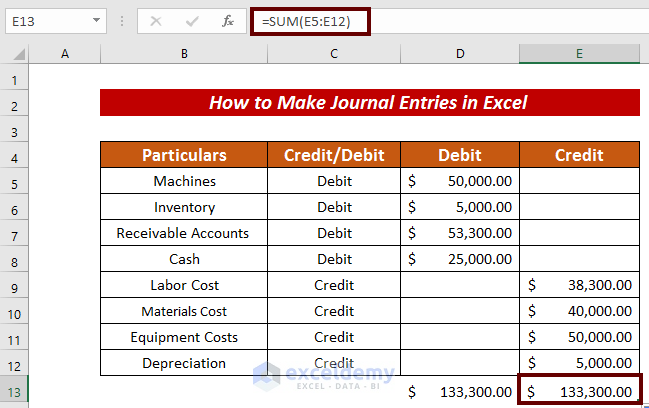This screenshot has width=649, height=408.
Task: Click 'Debit' type cell in Cash row
Action: coord(334,259)
